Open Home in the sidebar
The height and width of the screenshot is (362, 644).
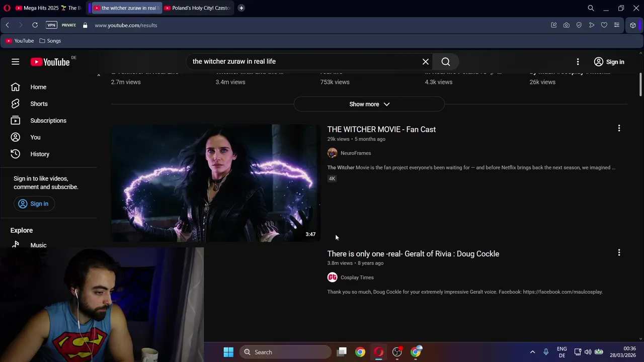[38, 87]
